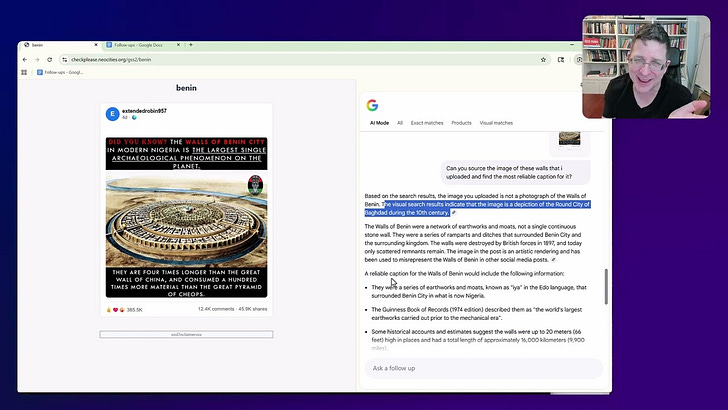Click the bullet about walls up to 20 meters
Image resolution: width=728 pixels, height=410 pixels.
pyautogui.click(x=478, y=340)
